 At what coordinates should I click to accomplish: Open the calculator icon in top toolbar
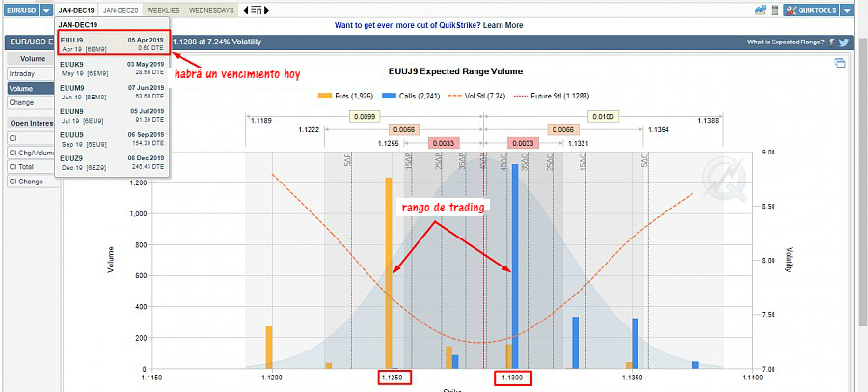pos(773,10)
